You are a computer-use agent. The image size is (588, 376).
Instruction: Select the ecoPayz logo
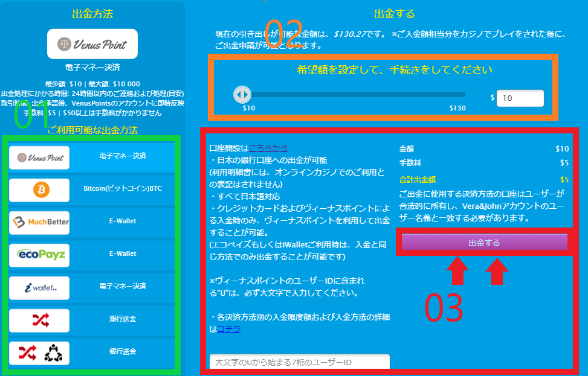(x=39, y=255)
